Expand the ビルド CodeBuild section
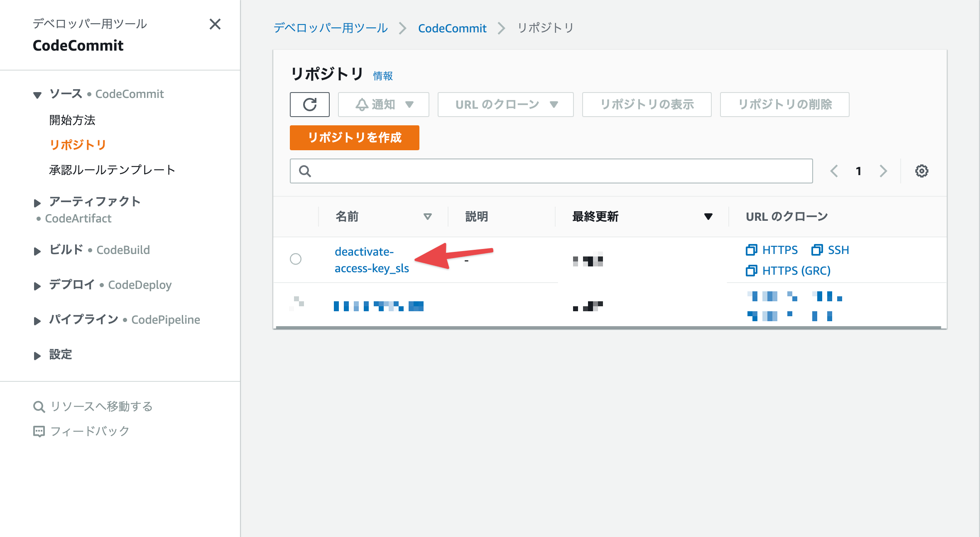Viewport: 980px width, 537px height. click(37, 250)
